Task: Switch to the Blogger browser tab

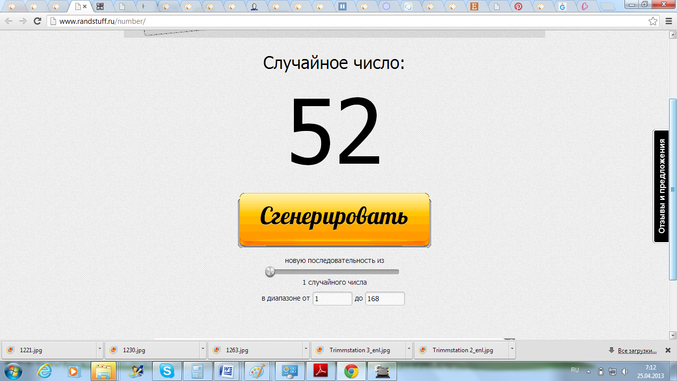Action: 474,6
